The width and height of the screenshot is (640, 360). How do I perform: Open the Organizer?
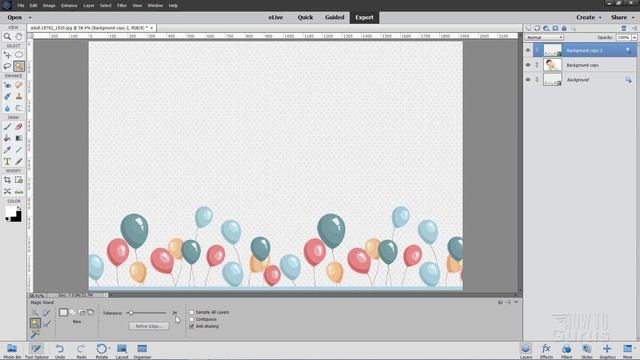pyautogui.click(x=142, y=351)
